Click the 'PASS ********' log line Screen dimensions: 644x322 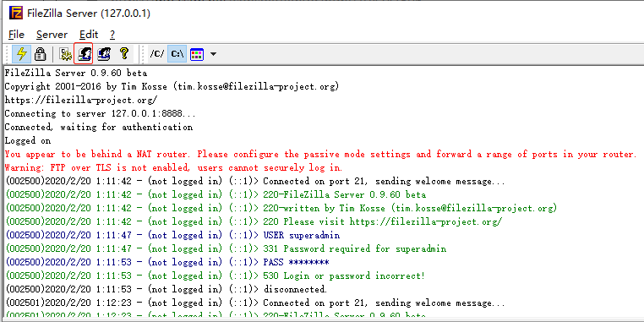(167, 263)
